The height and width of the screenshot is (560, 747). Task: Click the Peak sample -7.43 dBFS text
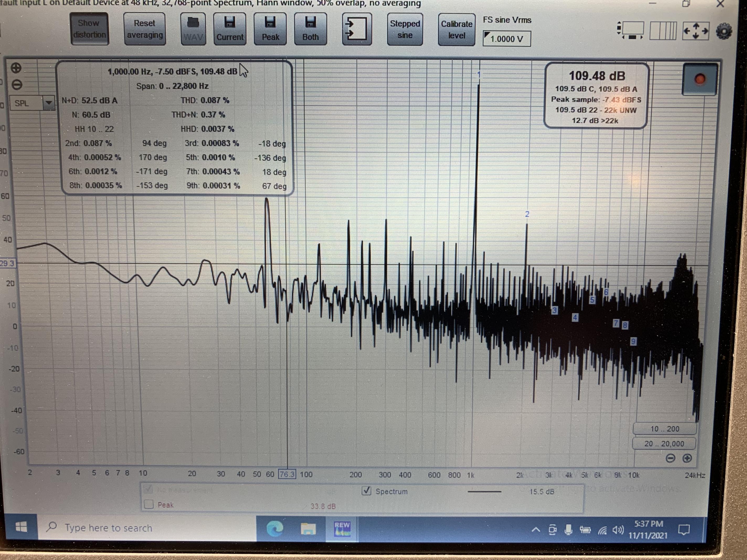click(x=596, y=100)
